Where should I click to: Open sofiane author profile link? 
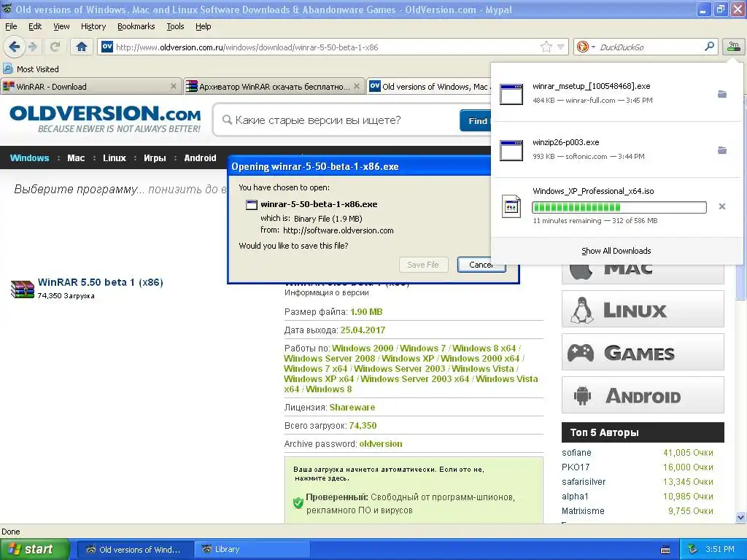pos(576,452)
